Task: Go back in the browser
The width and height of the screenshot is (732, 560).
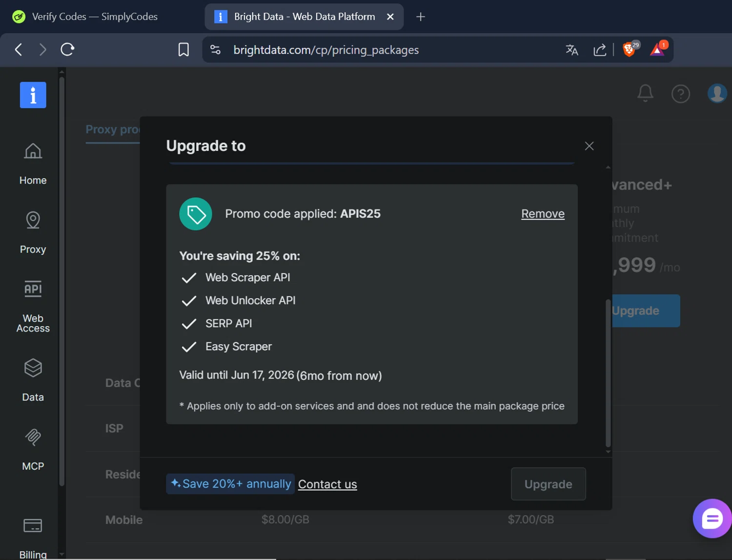Action: click(x=19, y=49)
